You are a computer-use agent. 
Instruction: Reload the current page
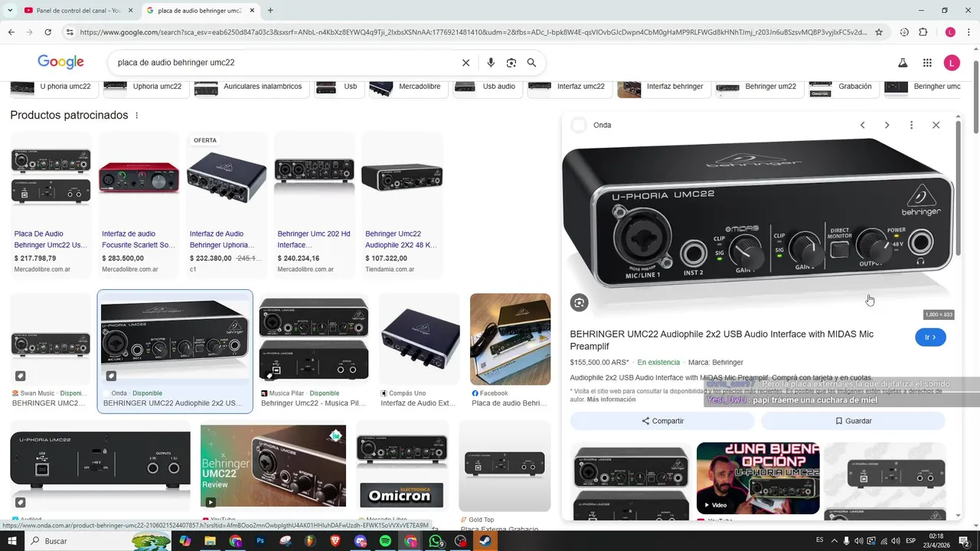pyautogui.click(x=47, y=32)
